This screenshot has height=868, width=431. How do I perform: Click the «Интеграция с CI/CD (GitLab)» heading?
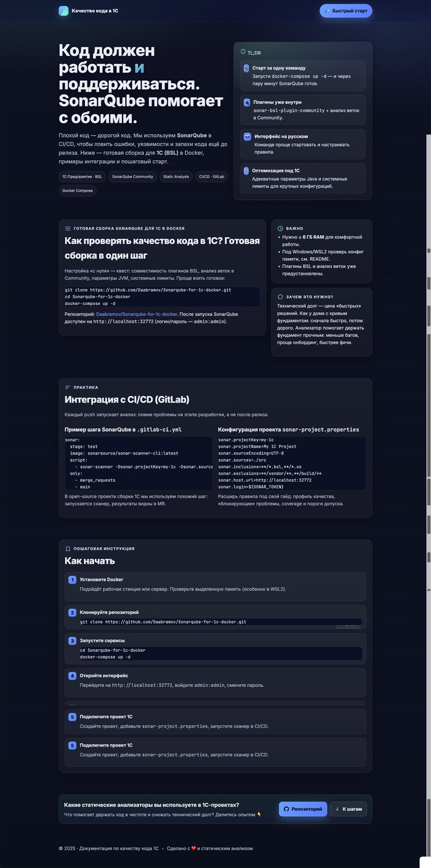(x=127, y=399)
